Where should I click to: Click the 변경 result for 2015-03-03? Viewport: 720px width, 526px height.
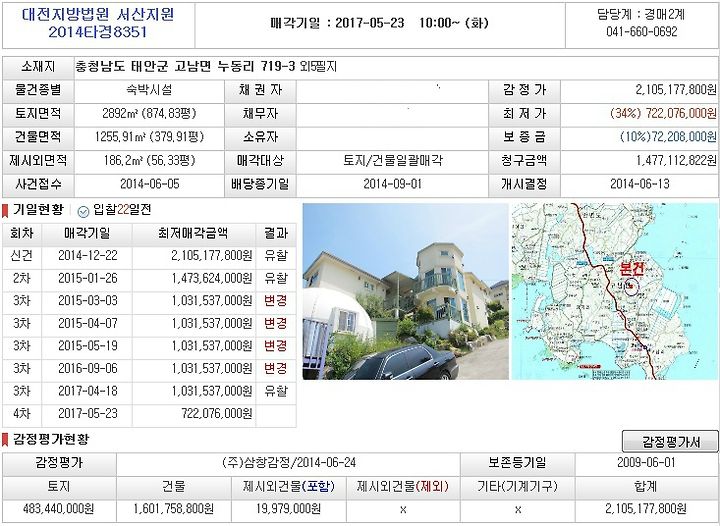[x=276, y=301]
